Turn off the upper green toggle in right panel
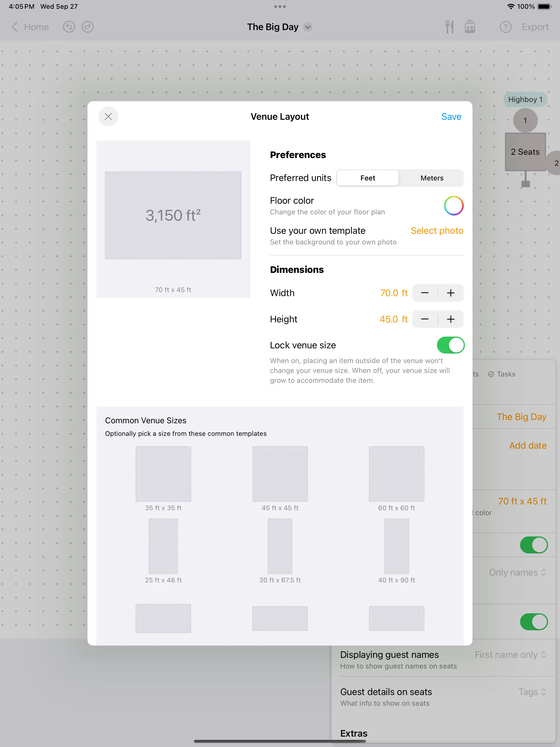This screenshot has width=560, height=747. [x=533, y=545]
